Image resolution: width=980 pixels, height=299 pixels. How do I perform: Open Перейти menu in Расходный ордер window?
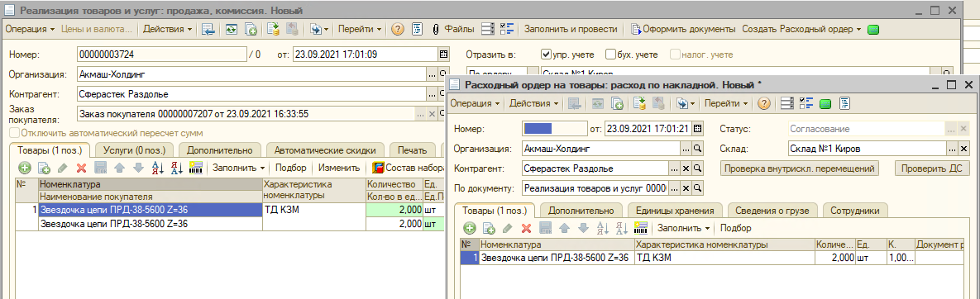[x=727, y=102]
